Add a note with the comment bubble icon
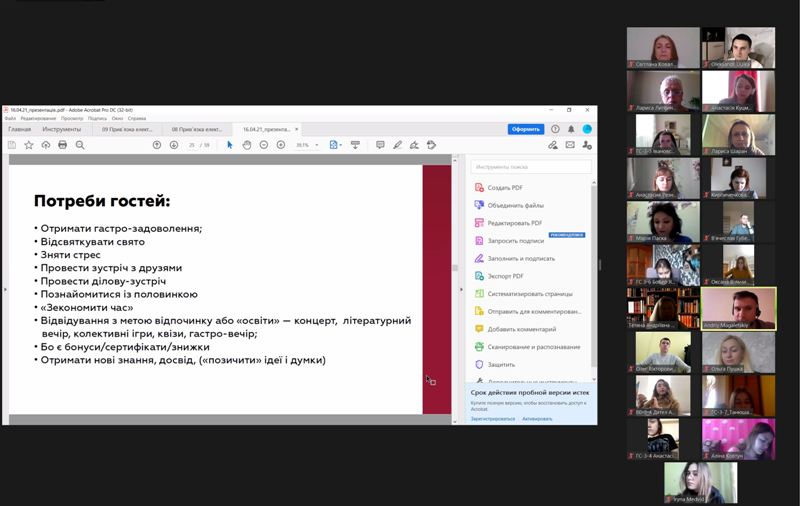Image resolution: width=800 pixels, height=506 pixels. 380,145
